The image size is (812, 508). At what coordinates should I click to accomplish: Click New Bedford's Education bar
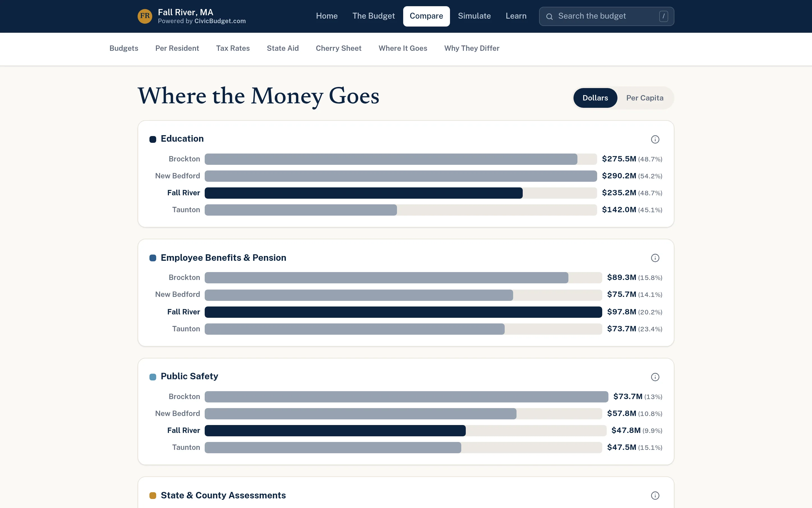(401, 176)
